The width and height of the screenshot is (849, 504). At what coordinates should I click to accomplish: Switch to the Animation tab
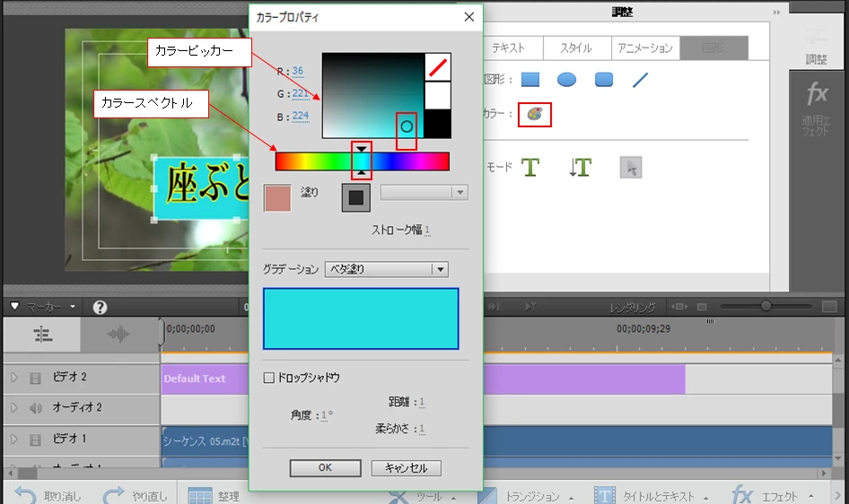645,48
